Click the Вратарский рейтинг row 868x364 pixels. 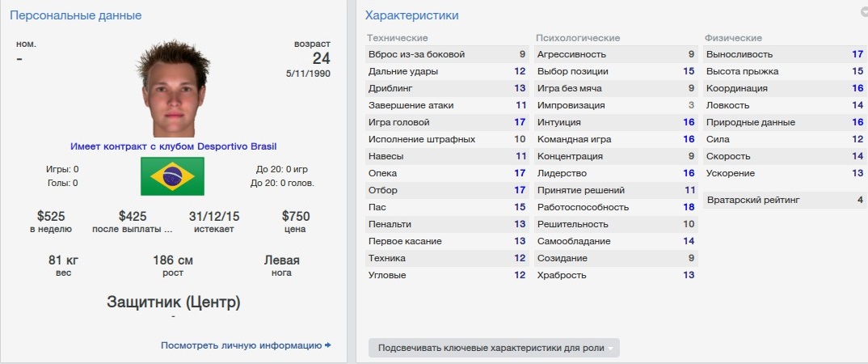tap(785, 200)
